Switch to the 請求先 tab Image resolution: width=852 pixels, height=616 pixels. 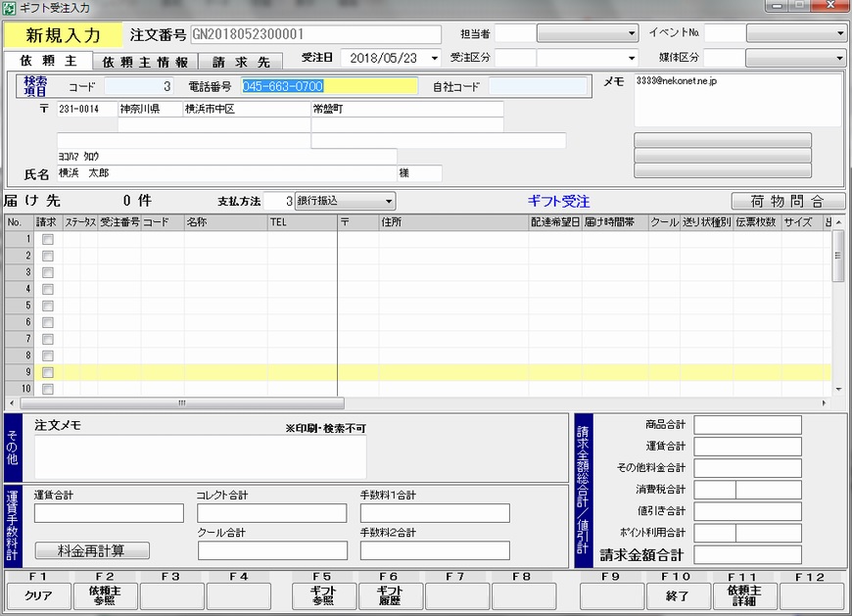(x=241, y=62)
